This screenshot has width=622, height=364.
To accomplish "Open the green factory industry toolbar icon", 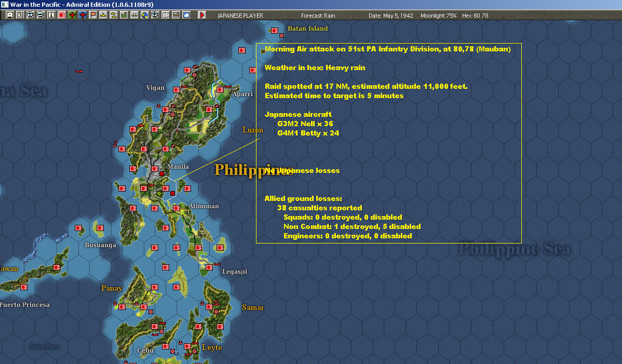I will coord(124,15).
